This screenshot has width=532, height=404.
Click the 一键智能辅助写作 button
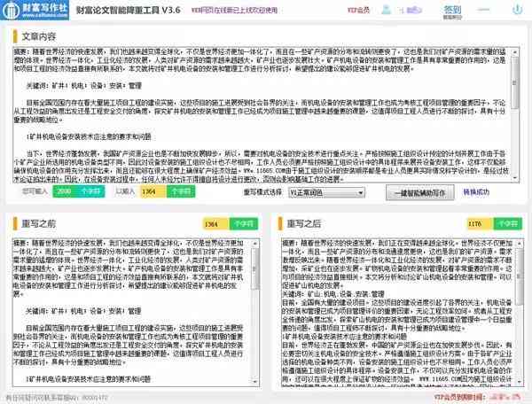(x=419, y=193)
